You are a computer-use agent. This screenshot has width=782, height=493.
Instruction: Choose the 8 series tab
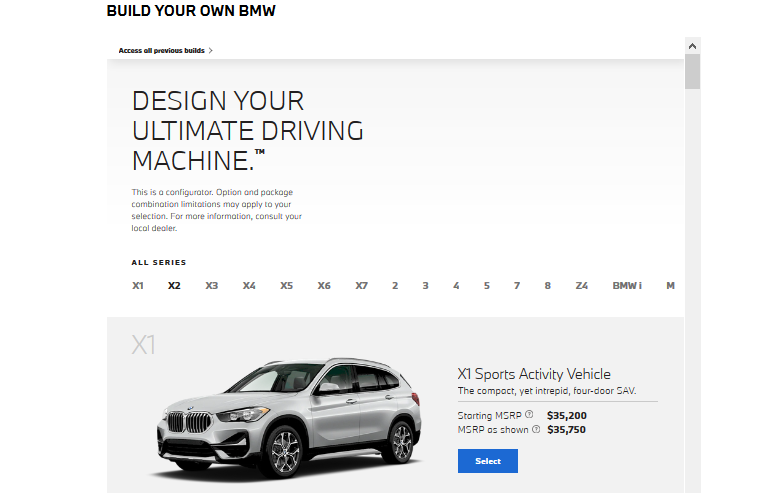click(x=548, y=286)
